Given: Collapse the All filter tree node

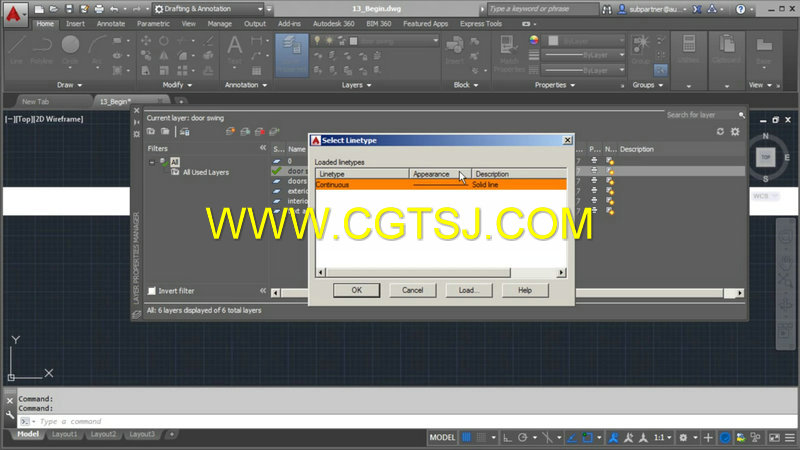Looking at the screenshot, I should click(152, 162).
